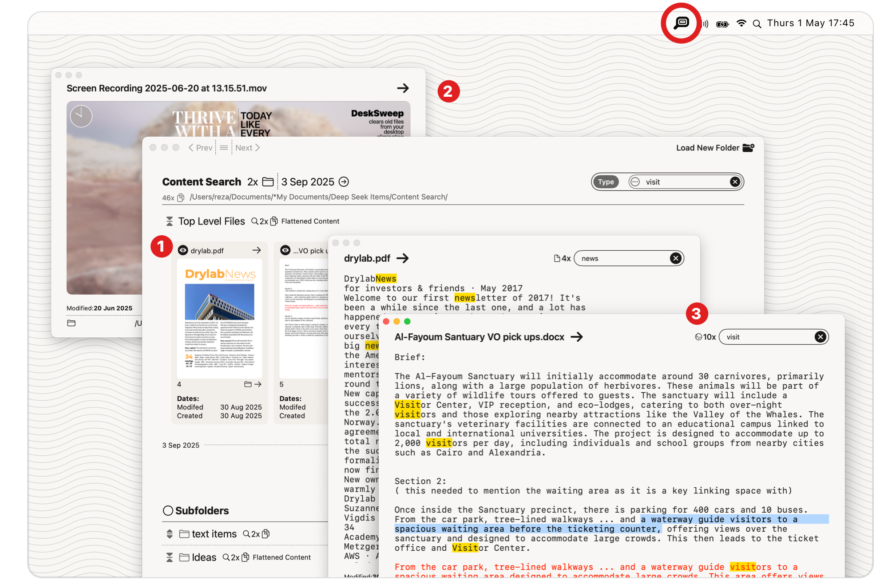888x588 pixels.
Task: Clear the news search in drylab preview
Action: (675, 258)
